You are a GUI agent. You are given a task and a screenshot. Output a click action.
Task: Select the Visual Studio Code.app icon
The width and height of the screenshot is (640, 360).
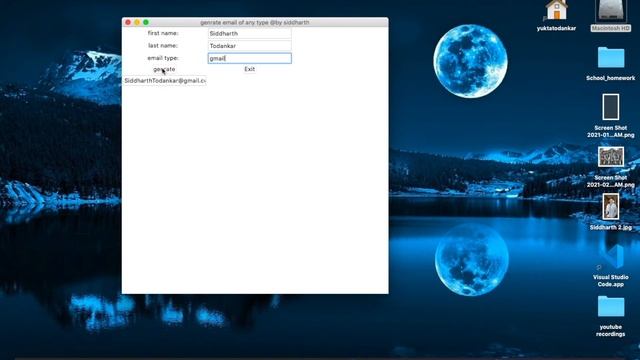[x=611, y=256]
